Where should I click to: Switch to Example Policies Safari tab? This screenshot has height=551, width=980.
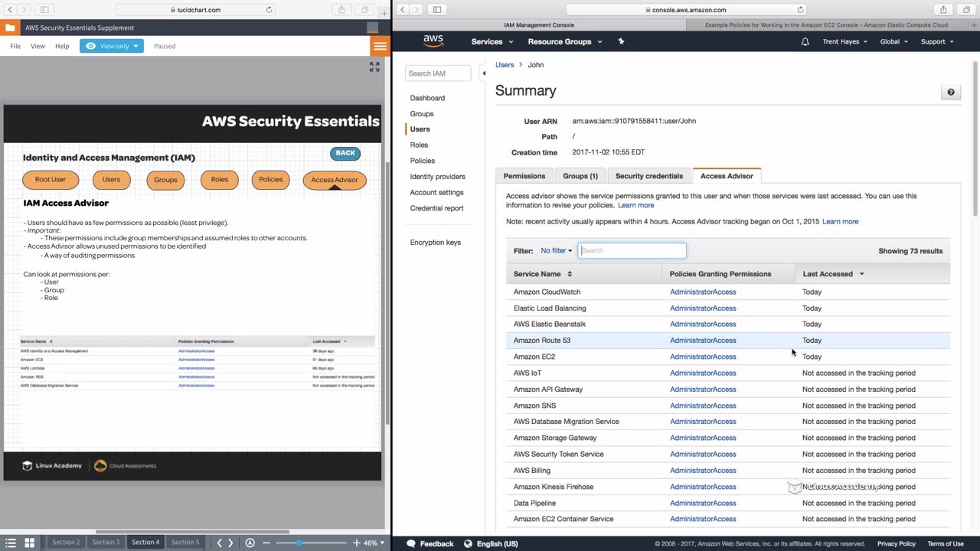[827, 24]
